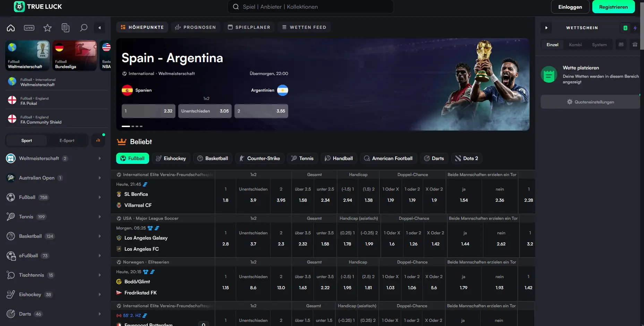Screen dimensions: 644x326
Task: Click the statistics bars icon beside E-Sport
Action: pyautogui.click(x=98, y=140)
